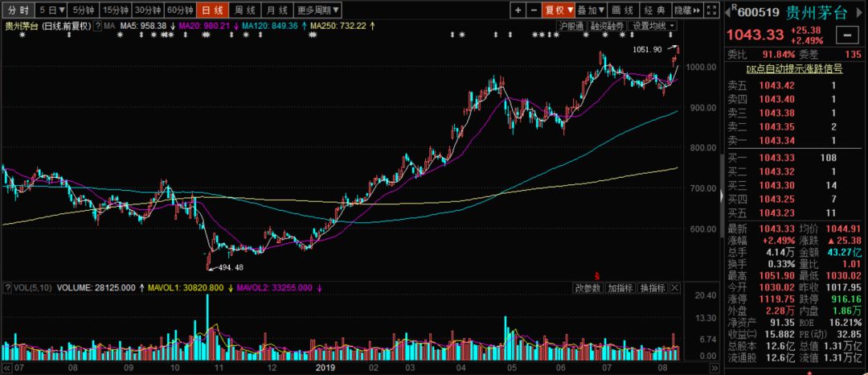Click MA120: 849.36 indicator label

tap(269, 26)
